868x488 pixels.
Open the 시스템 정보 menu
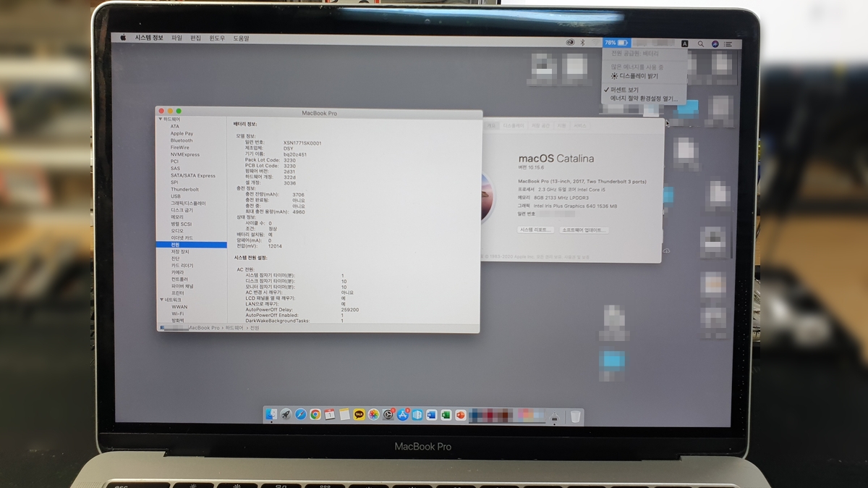pos(149,38)
